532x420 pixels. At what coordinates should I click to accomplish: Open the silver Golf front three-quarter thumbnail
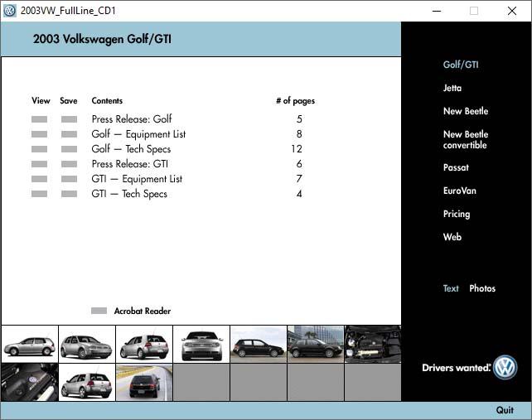pos(87,344)
